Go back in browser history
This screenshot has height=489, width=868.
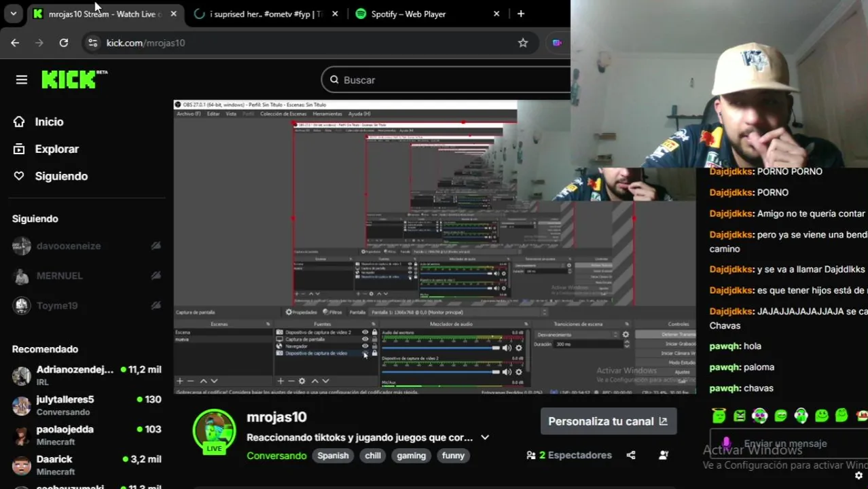click(x=15, y=43)
